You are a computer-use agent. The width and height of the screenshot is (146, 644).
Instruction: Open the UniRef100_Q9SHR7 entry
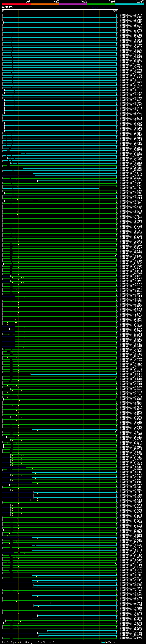[x=131, y=20]
